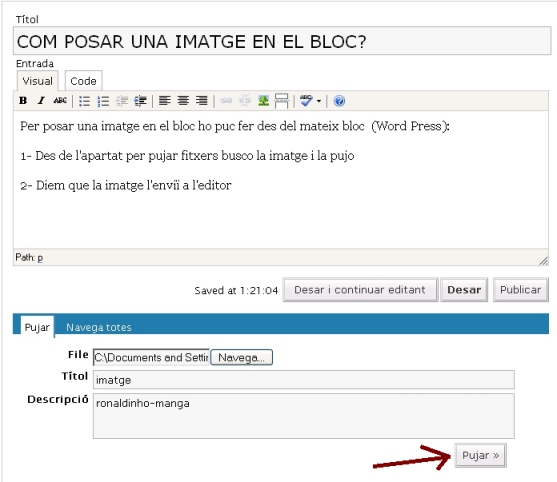Viewport: 557px width, 482px height.
Task: Center align the text
Action: point(183,101)
